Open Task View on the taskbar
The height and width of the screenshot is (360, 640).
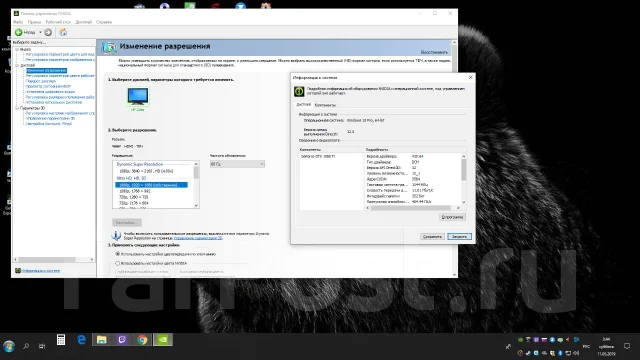tap(42, 346)
